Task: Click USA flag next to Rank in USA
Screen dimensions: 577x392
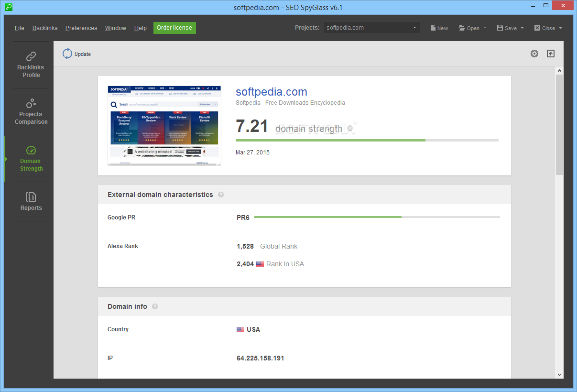Action: [x=260, y=264]
